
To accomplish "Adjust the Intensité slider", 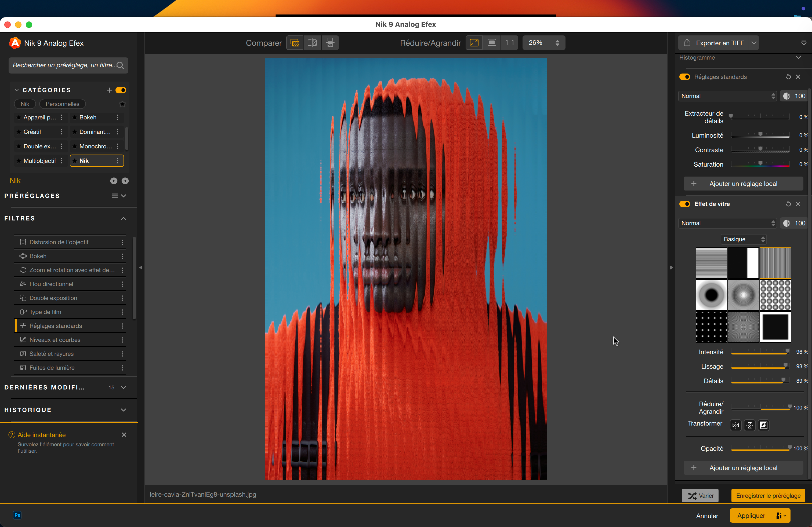I will tap(787, 352).
